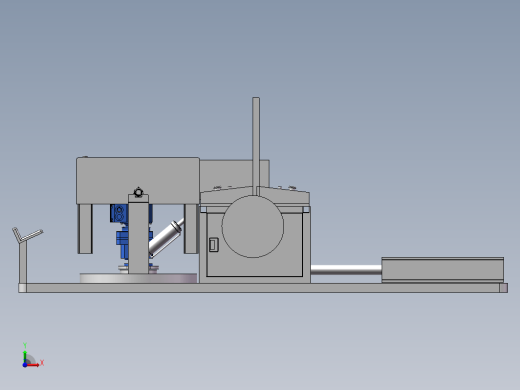Click the large gray top cover block
The width and height of the screenshot is (520, 390).
138,180
